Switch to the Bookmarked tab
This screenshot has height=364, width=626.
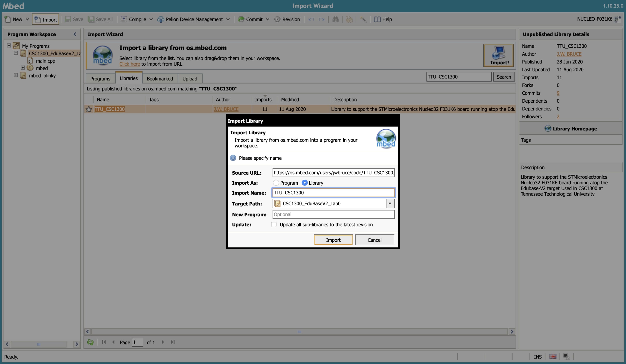(160, 78)
